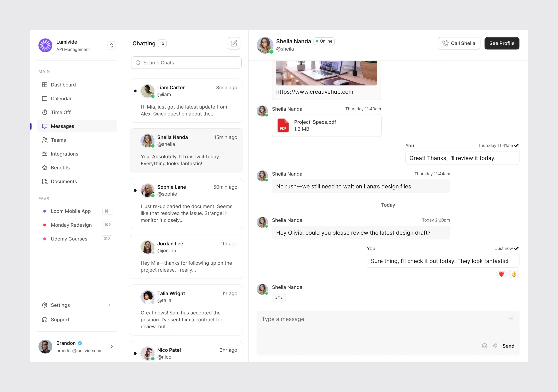Click the See Profile button
This screenshot has height=392, width=558.
[x=502, y=43]
